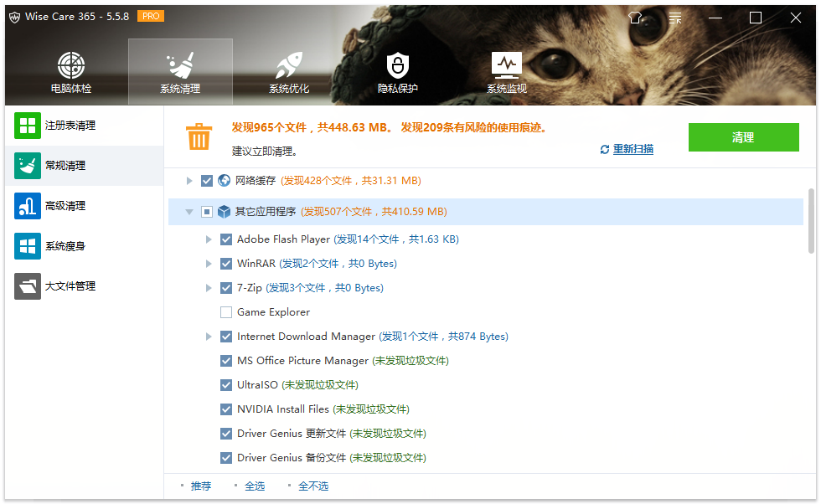Uncheck Adobe Flash Player checkbox
The width and height of the screenshot is (821, 504).
click(x=226, y=239)
